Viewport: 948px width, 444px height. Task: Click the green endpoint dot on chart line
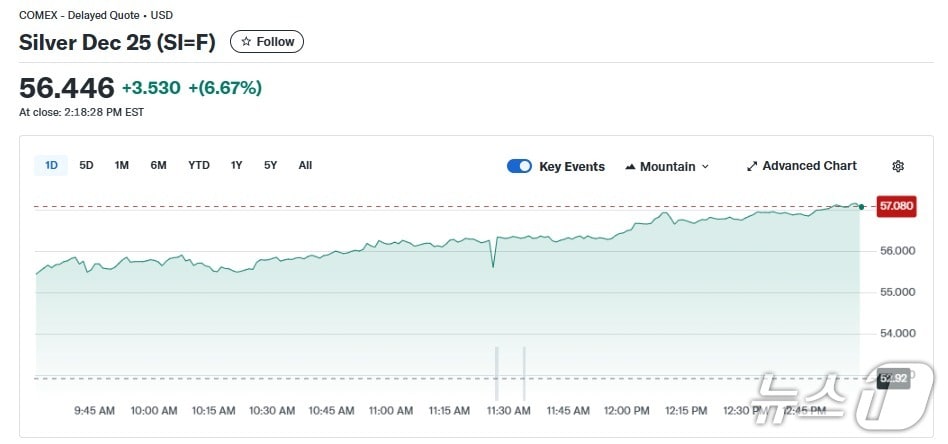[x=861, y=206]
